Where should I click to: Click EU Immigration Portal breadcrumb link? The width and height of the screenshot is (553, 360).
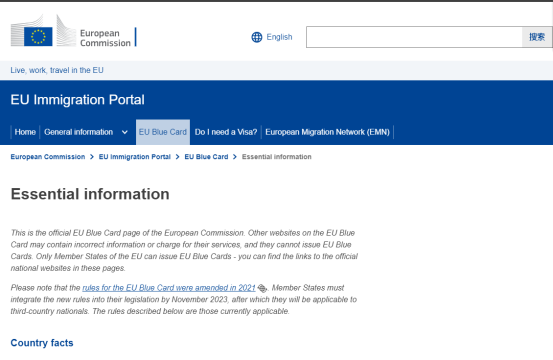tap(134, 157)
